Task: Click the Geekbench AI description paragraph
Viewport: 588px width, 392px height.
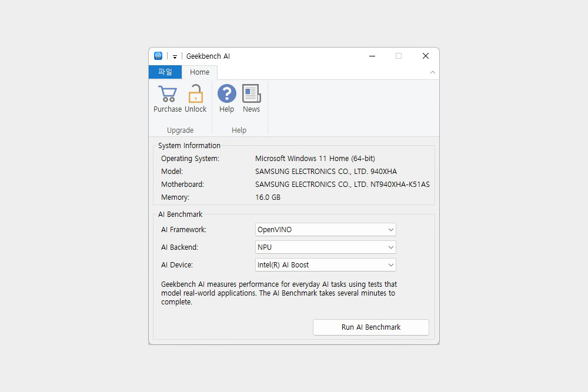Action: point(279,293)
